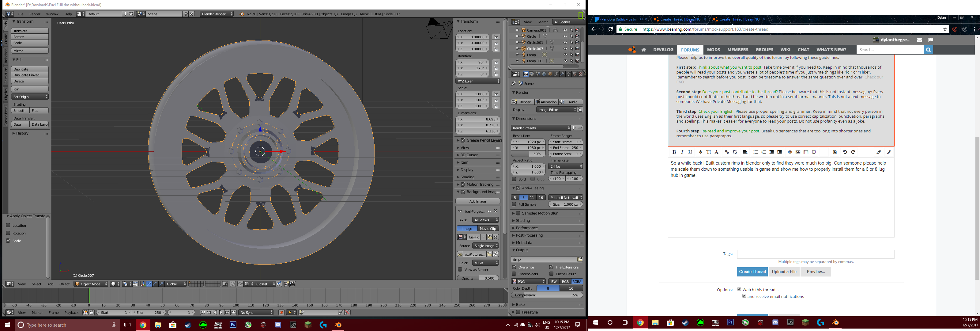
Task: Insert a smiley in the post editor
Action: (x=790, y=152)
